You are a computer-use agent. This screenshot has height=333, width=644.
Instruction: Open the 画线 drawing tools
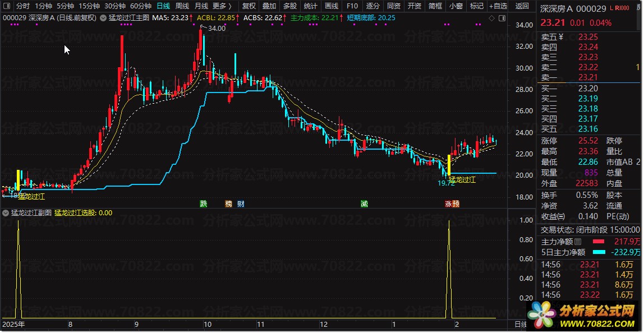(332, 6)
